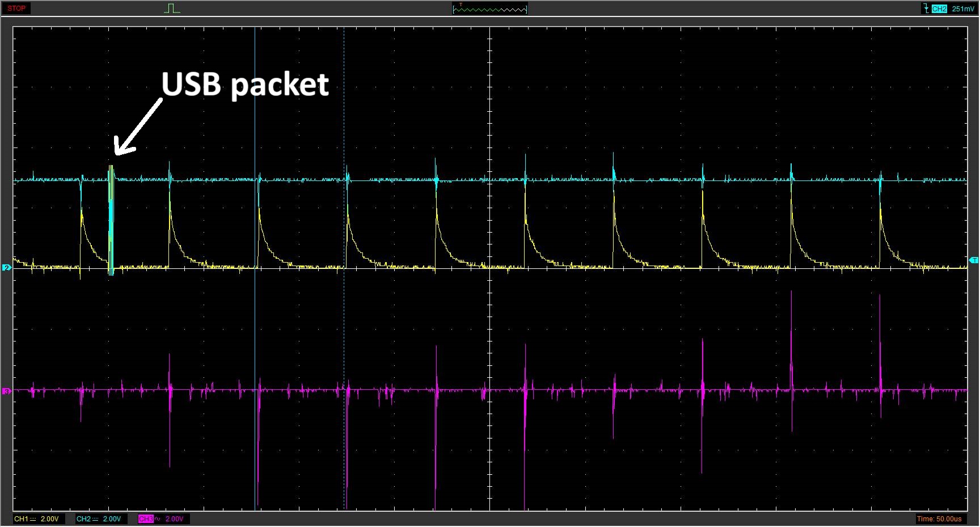The height and width of the screenshot is (527, 980).
Task: Click the Time 50.00us timebase readout
Action: [939, 518]
